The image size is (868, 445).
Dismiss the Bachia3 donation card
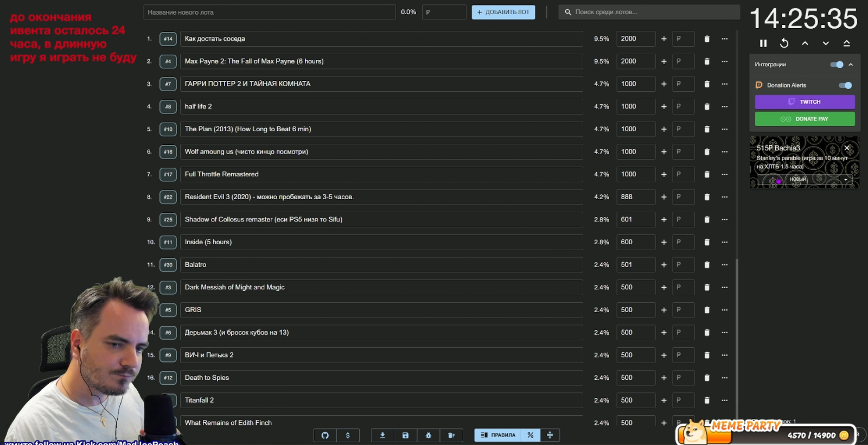pos(847,148)
